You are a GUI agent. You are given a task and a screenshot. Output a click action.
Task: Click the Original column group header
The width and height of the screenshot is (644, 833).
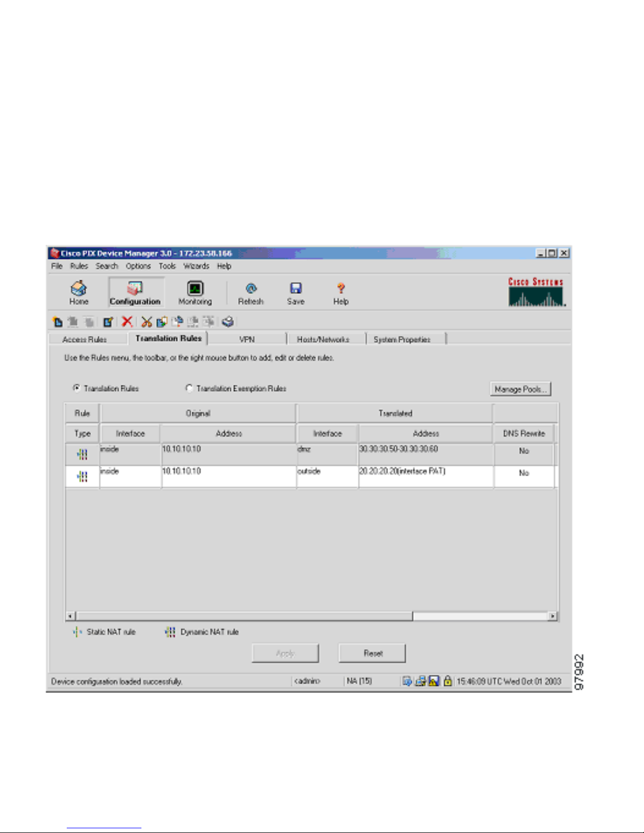tap(198, 413)
